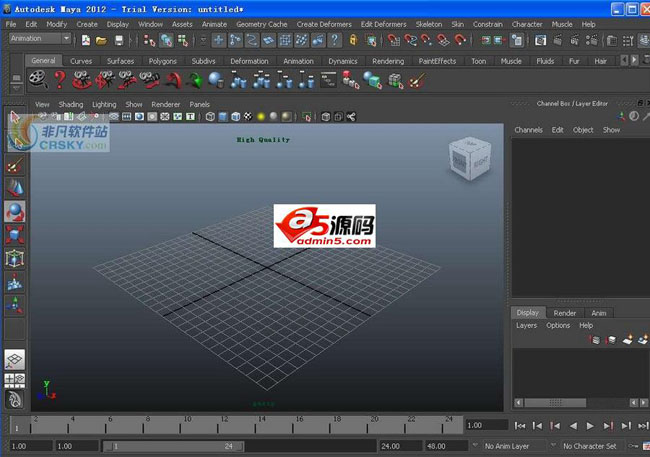Select the Show Manipulator tool
Image resolution: width=650 pixels, height=457 pixels.
coord(15,304)
